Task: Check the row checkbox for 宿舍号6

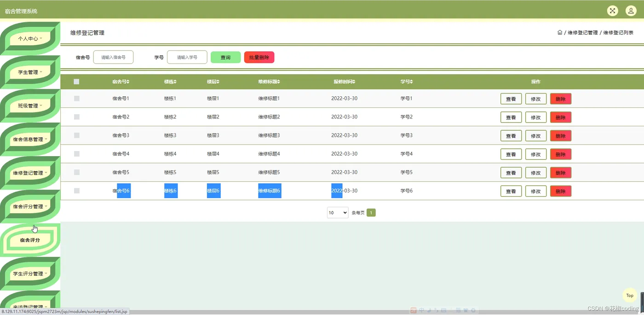Action: pyautogui.click(x=76, y=191)
